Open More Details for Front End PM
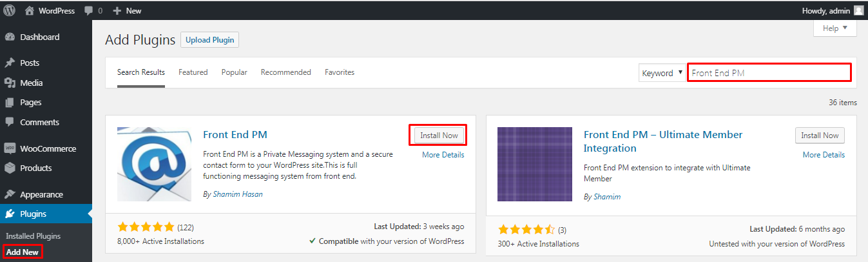The width and height of the screenshot is (868, 262). tap(443, 155)
